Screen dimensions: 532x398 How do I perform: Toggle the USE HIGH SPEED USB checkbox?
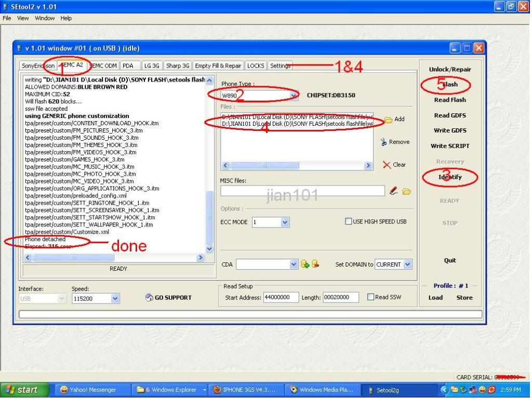tap(348, 221)
